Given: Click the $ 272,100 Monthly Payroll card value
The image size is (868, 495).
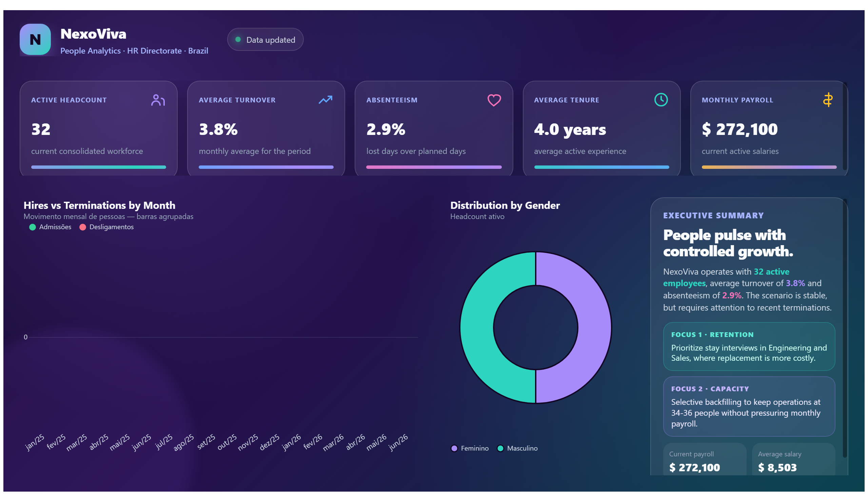Looking at the screenshot, I should (739, 129).
